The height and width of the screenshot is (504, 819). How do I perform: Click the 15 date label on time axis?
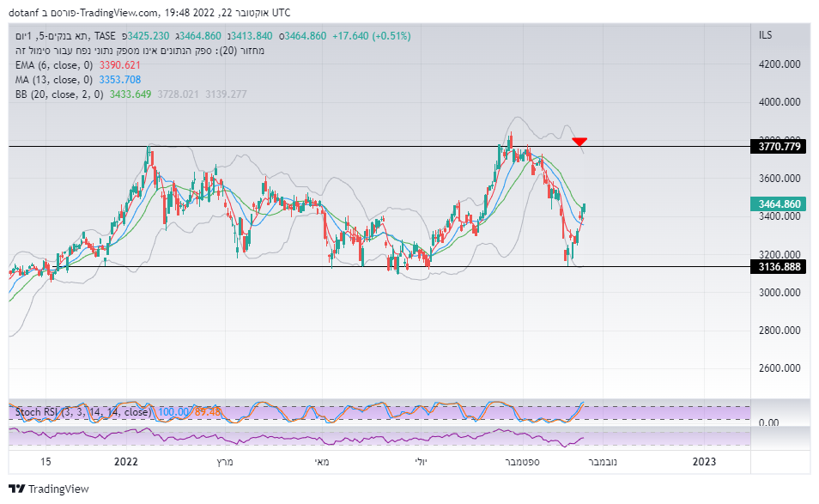click(46, 462)
